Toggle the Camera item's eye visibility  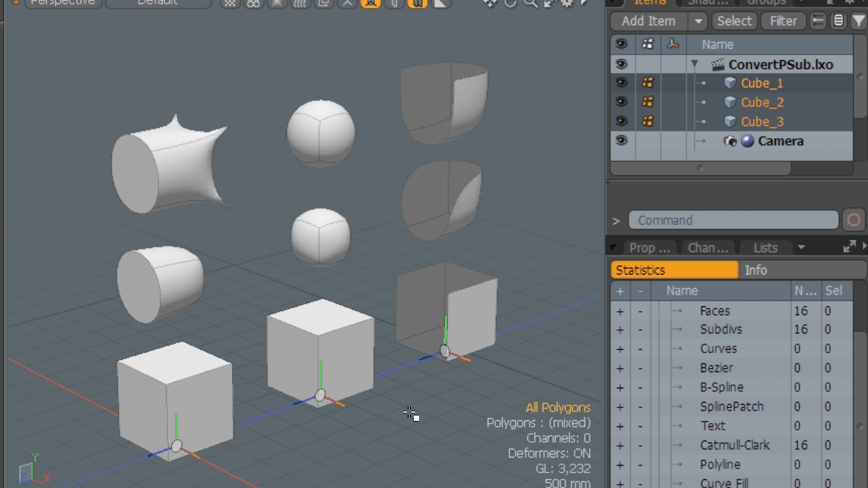point(621,141)
